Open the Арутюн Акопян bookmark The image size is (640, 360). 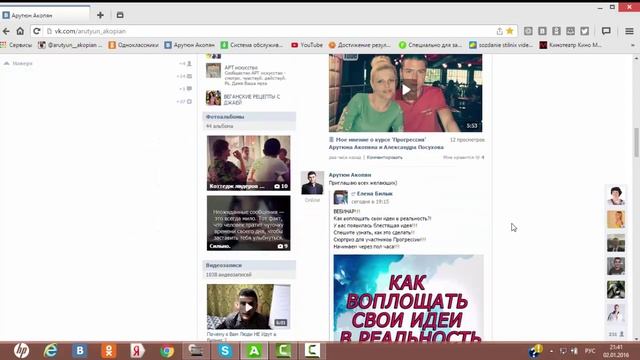189,45
